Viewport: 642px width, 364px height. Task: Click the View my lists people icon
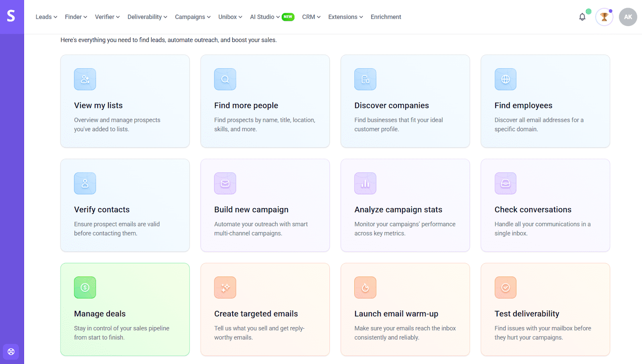pos(85,79)
